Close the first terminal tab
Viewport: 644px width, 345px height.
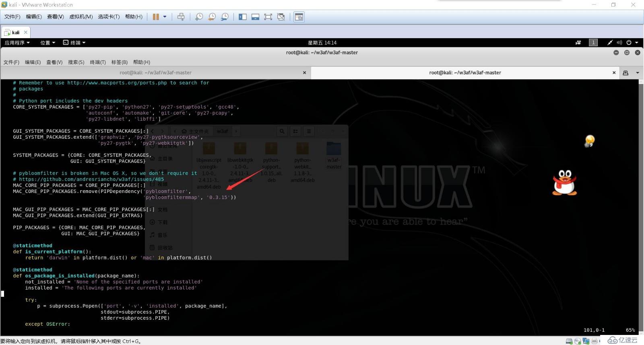click(304, 73)
